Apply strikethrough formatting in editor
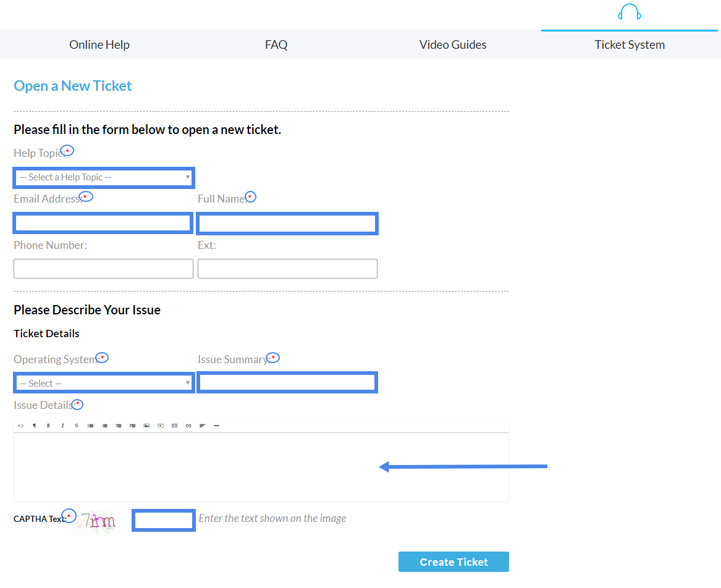Viewport: 721px width, 588px height. pyautogui.click(x=77, y=426)
